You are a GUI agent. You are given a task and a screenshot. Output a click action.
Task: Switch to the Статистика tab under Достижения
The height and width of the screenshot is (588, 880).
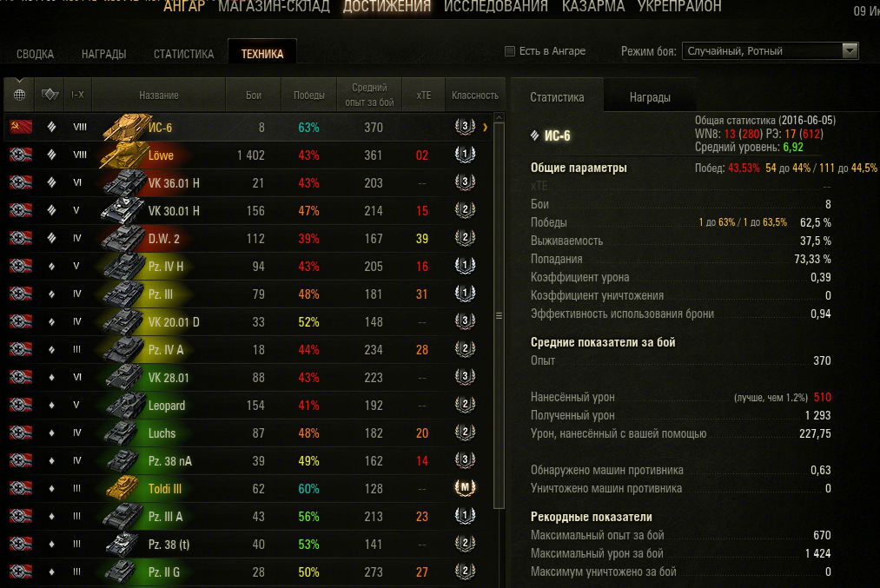(183, 54)
